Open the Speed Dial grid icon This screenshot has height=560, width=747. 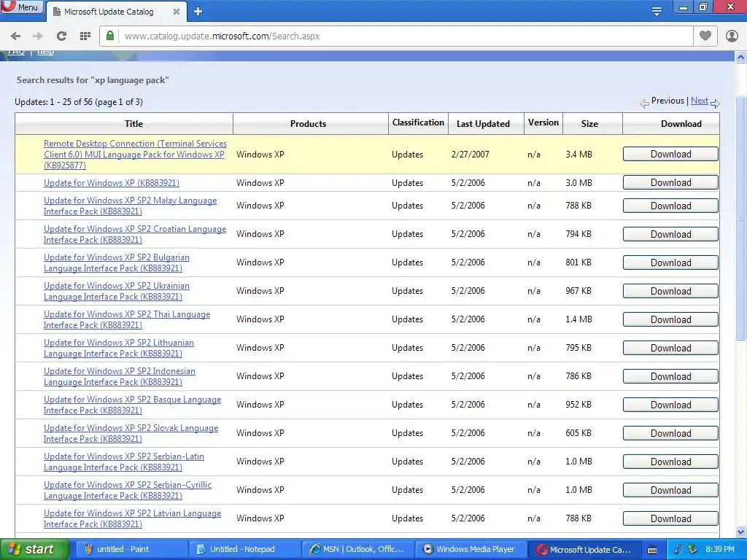(x=85, y=36)
